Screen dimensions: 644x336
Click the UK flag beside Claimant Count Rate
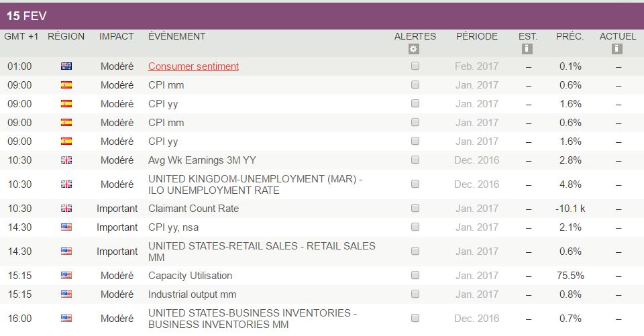(x=66, y=209)
